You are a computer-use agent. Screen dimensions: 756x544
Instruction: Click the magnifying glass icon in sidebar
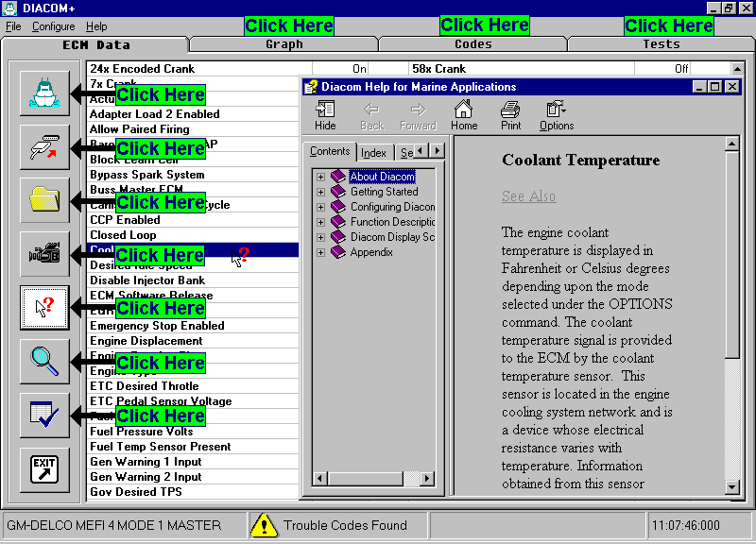(43, 361)
